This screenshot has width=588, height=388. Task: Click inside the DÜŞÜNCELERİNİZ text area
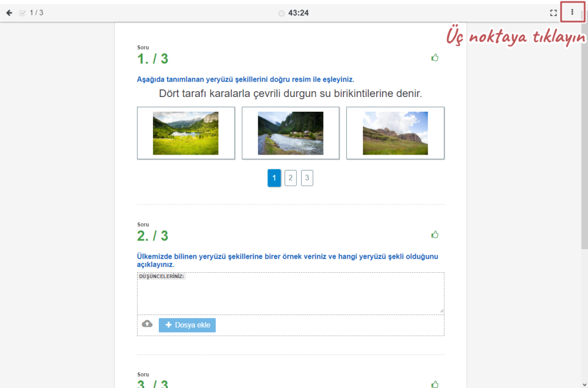tap(290, 293)
